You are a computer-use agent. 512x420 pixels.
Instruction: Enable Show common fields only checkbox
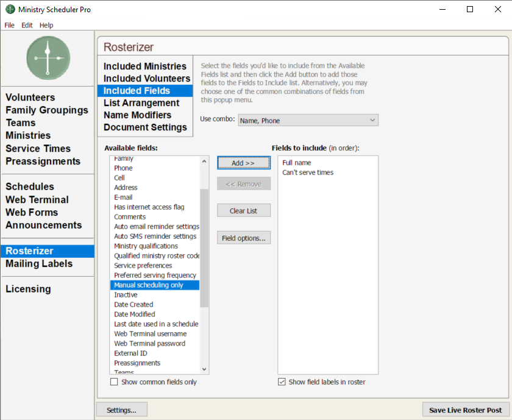coord(114,382)
